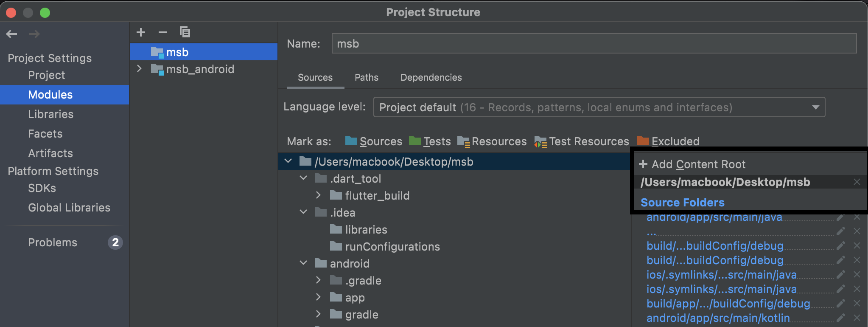The height and width of the screenshot is (327, 868).
Task: Click the back navigation arrow
Action: [12, 34]
